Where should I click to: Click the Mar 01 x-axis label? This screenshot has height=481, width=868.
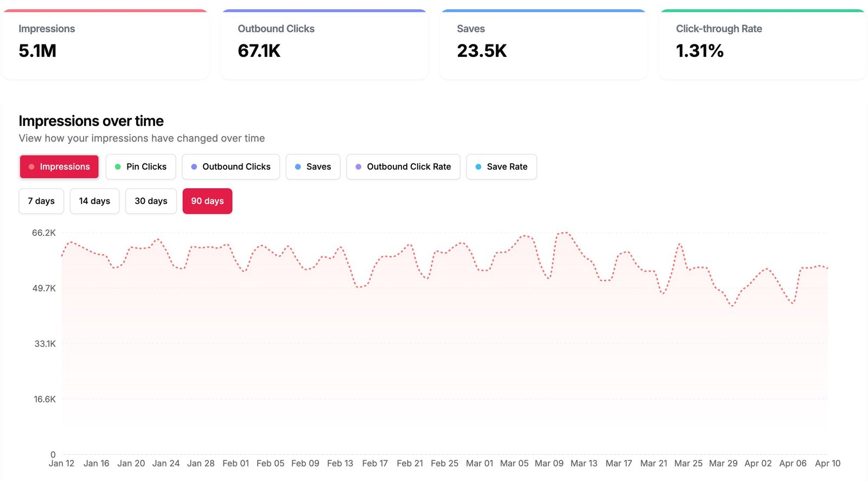[480, 463]
